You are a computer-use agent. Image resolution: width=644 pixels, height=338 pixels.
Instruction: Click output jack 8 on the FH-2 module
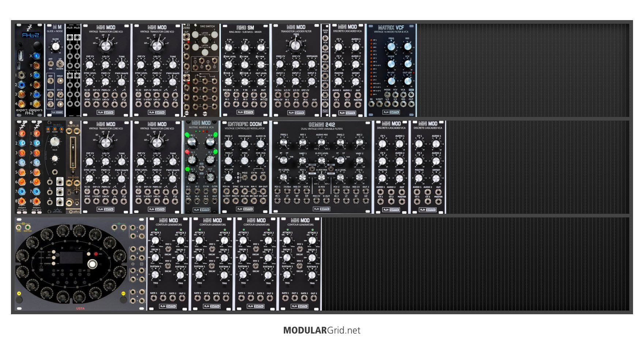tap(37, 104)
